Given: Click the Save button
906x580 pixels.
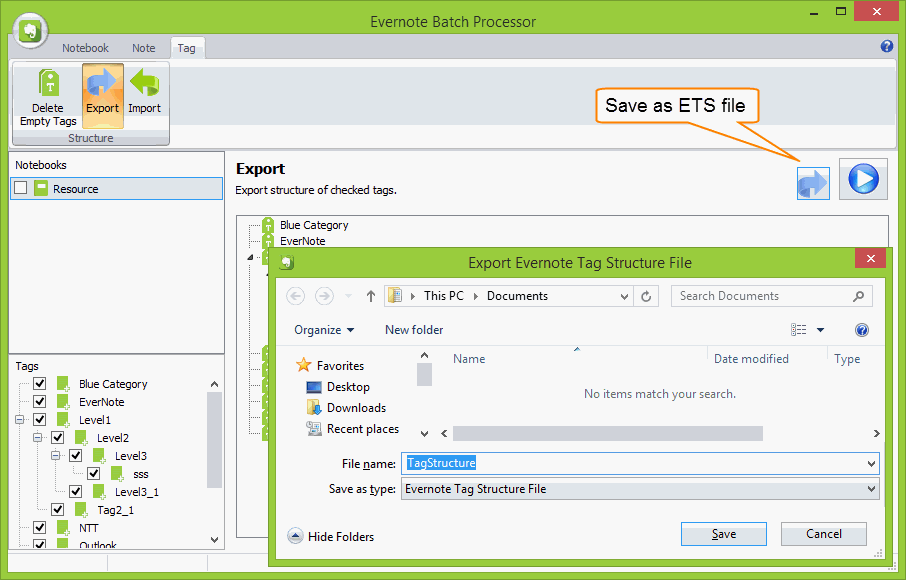Looking at the screenshot, I should [723, 534].
